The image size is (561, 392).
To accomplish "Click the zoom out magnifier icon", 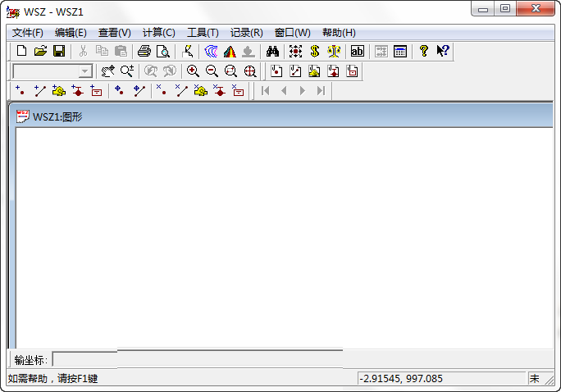I will [x=212, y=71].
